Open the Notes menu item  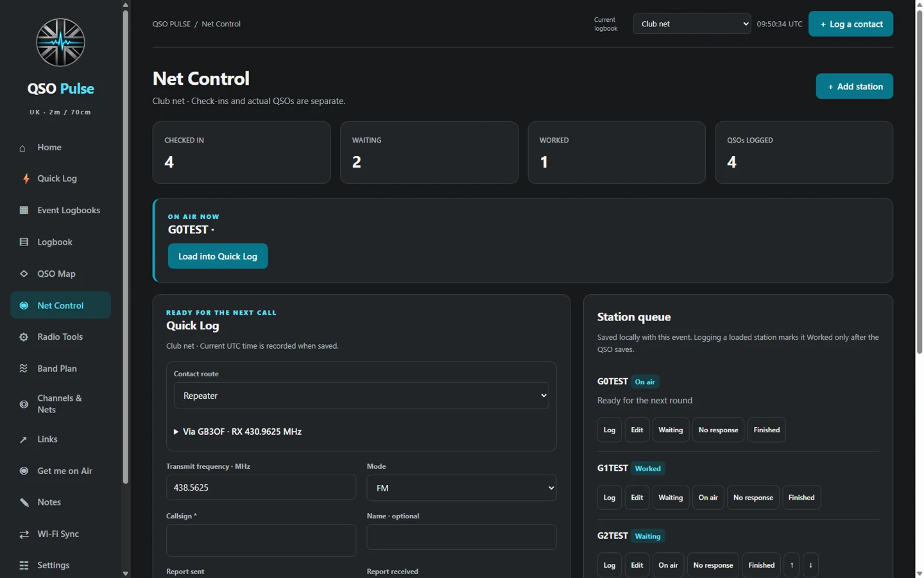pos(60,502)
